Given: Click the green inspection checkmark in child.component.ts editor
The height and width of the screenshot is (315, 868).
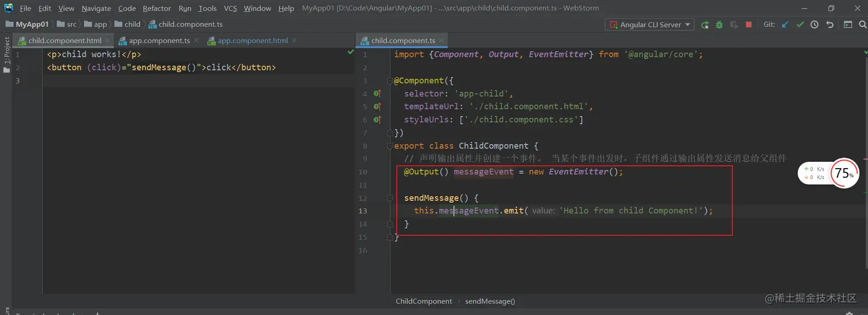Looking at the screenshot, I should (865, 52).
